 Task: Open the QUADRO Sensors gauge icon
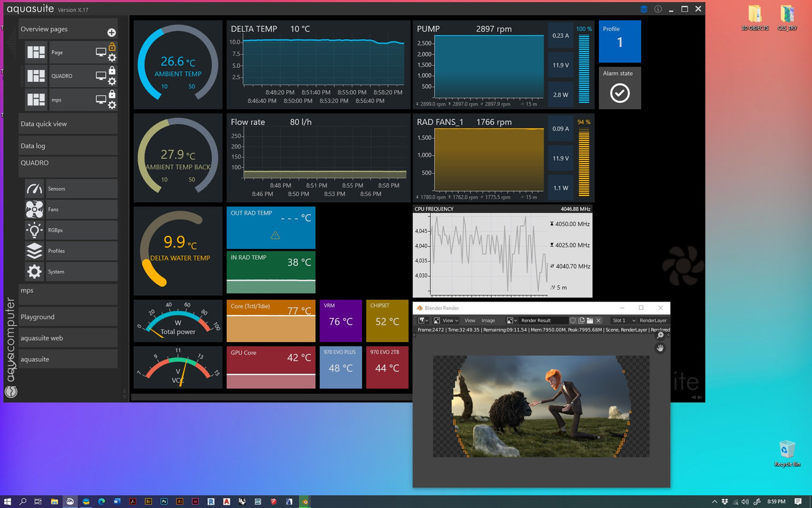pos(34,189)
